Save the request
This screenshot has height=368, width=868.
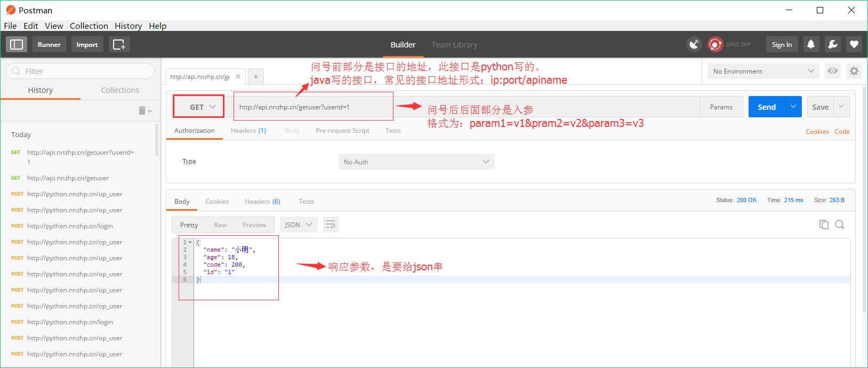click(820, 107)
